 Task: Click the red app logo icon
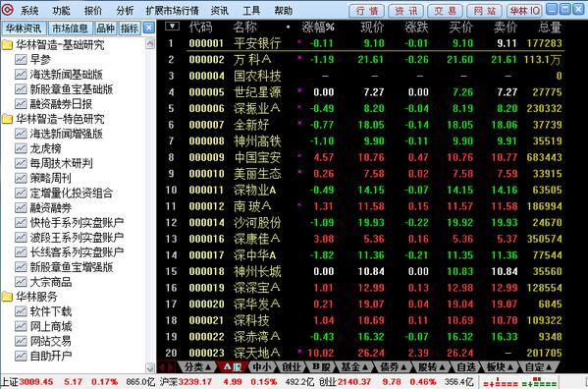point(7,10)
